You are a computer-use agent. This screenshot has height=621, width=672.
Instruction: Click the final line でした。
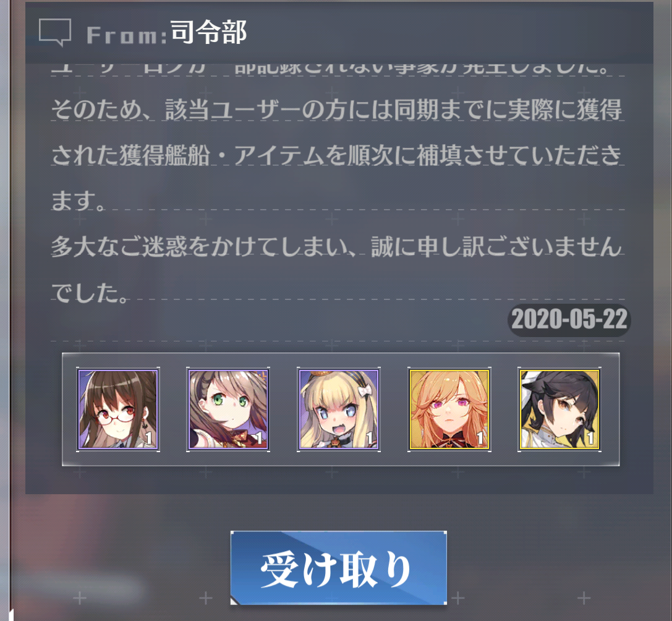click(90, 293)
